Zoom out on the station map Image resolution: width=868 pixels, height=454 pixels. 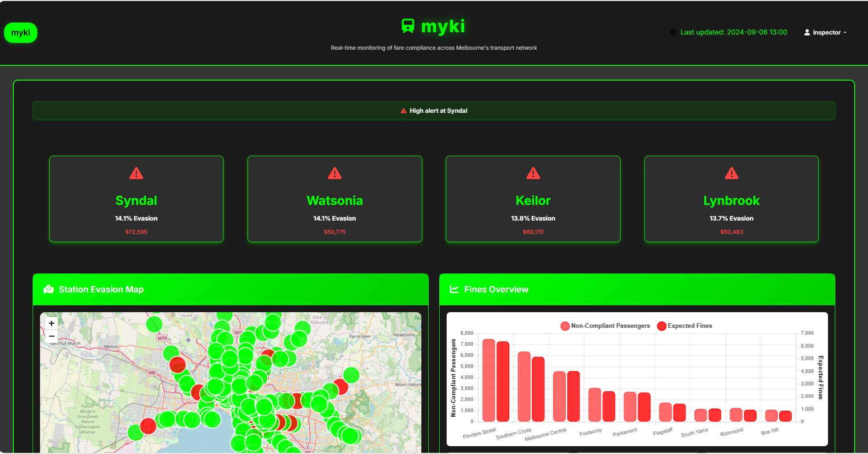coord(52,336)
